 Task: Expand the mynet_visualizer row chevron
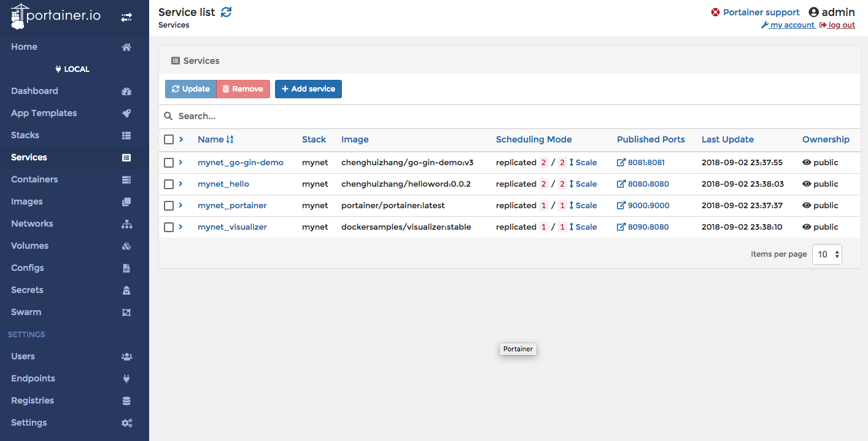click(x=180, y=227)
